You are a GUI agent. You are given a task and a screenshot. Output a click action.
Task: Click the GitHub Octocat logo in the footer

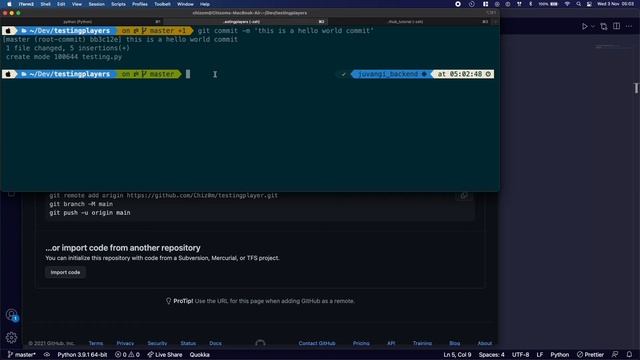260,343
